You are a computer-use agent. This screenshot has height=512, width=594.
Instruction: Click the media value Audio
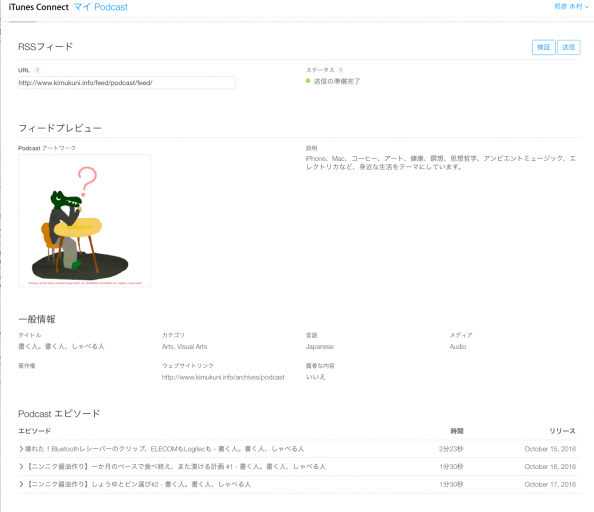coord(458,347)
